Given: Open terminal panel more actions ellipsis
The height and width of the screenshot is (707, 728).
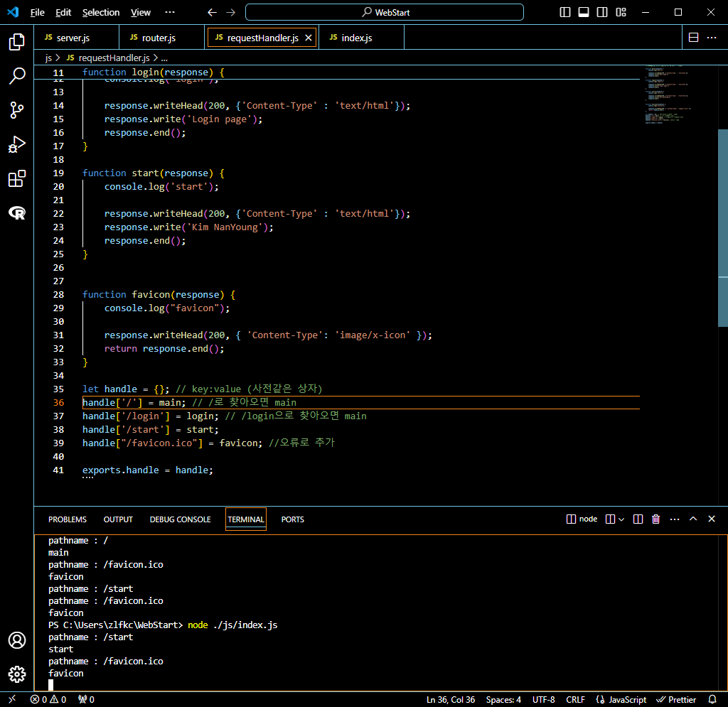Looking at the screenshot, I should (x=675, y=519).
